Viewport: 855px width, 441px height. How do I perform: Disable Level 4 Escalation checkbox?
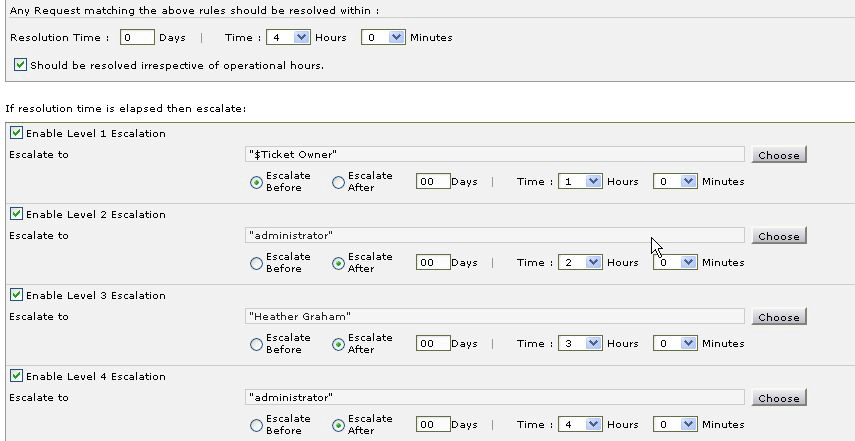pyautogui.click(x=16, y=376)
